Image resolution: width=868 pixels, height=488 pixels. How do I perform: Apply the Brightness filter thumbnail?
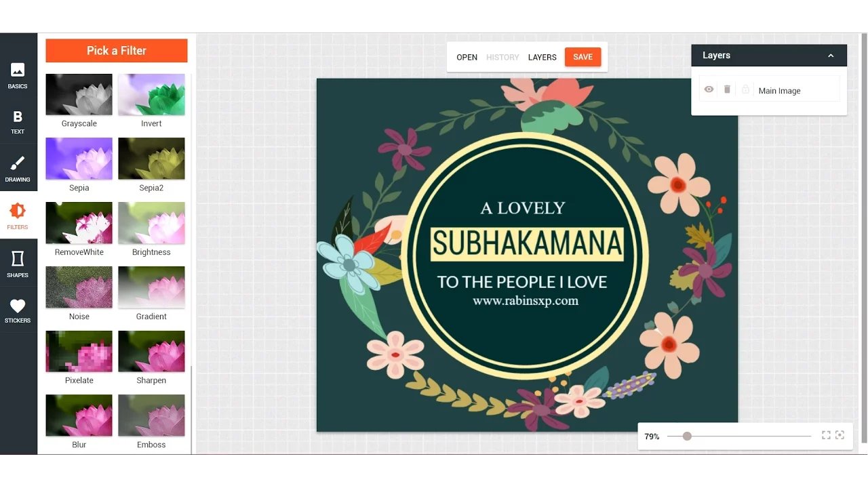(x=151, y=223)
